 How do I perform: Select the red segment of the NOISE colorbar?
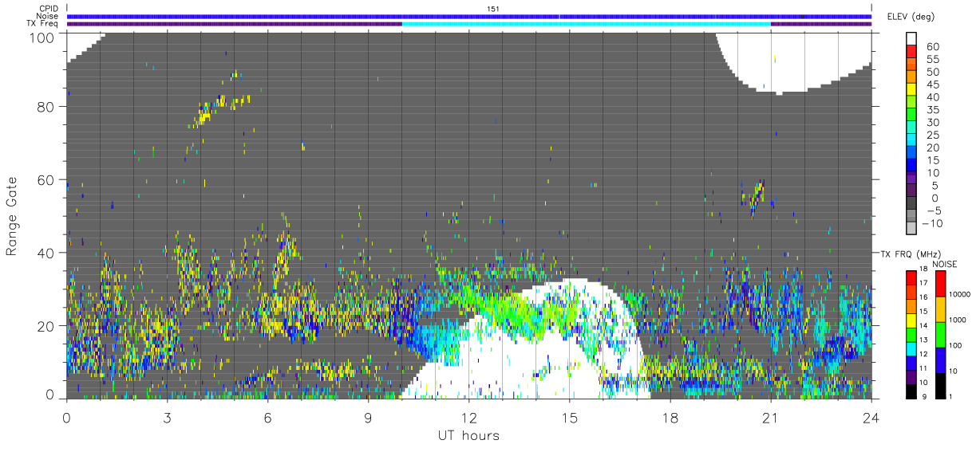pos(939,284)
